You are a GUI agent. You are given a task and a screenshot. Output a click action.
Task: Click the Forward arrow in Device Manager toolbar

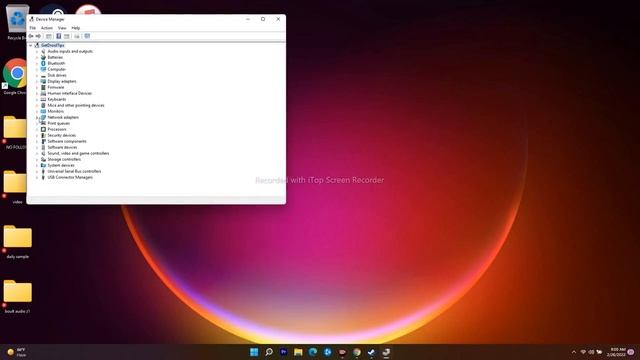tap(38, 36)
